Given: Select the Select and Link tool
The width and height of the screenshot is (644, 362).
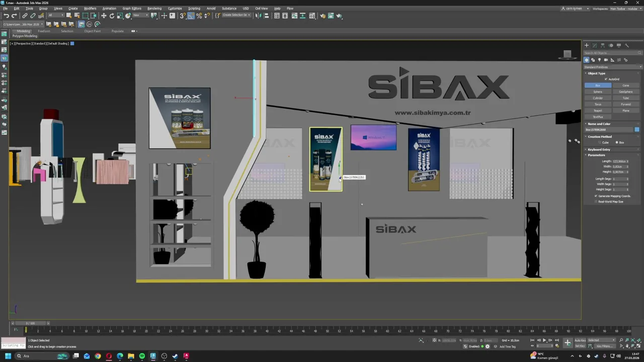Looking at the screenshot, I should pos(25,16).
